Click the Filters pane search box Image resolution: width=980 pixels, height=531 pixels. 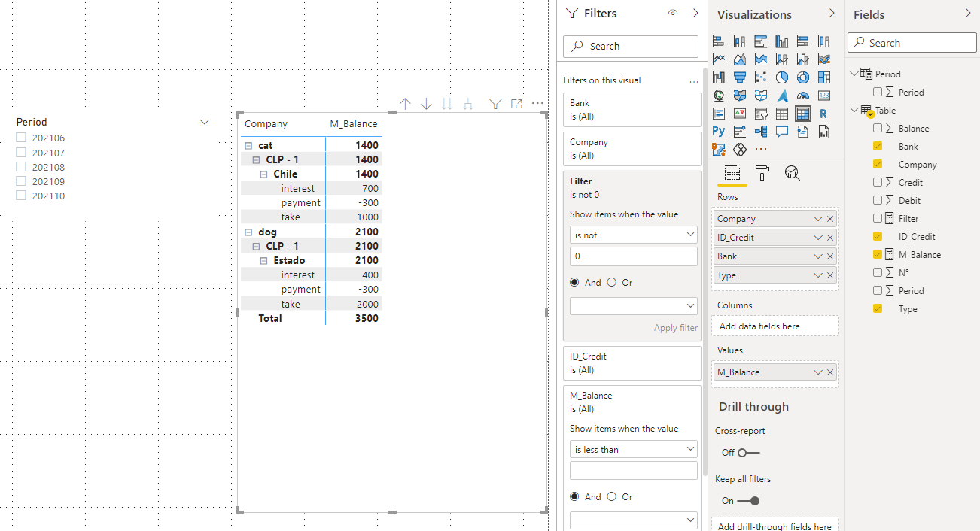coord(631,46)
